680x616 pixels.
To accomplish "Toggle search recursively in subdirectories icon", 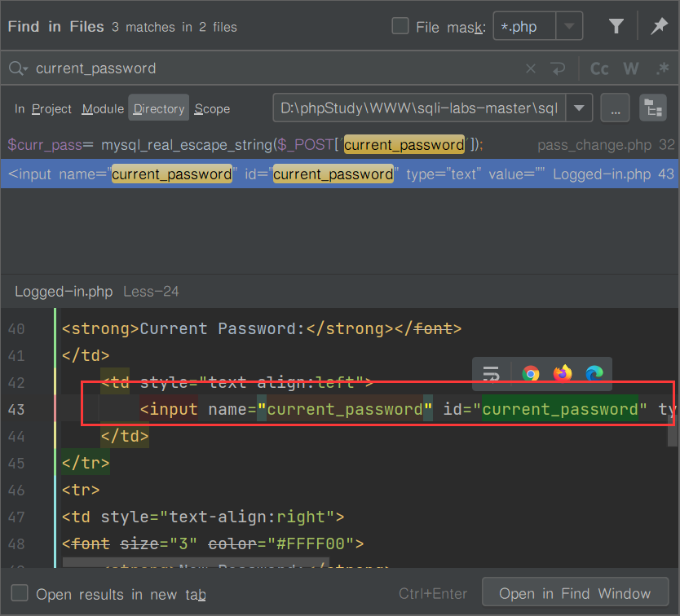I will pyautogui.click(x=652, y=108).
